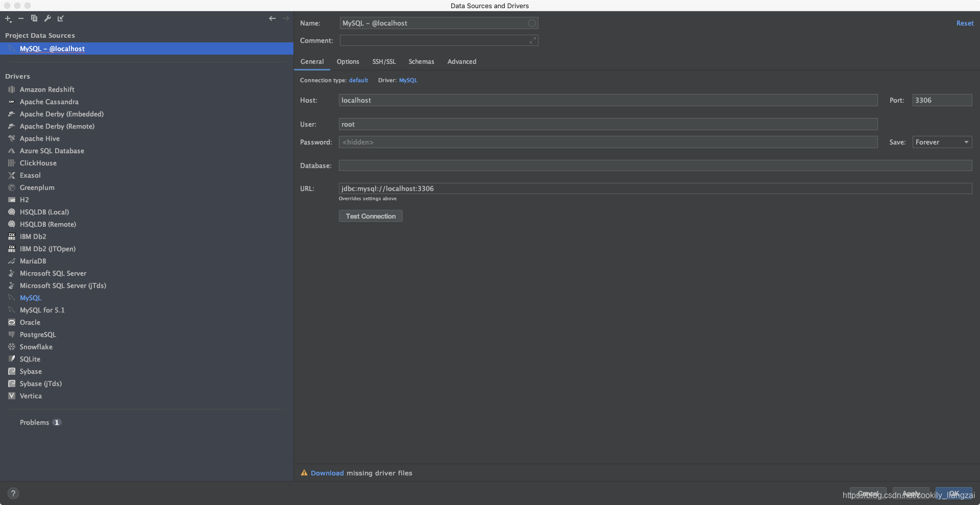Add a new data source with plus icon
The width and height of the screenshot is (980, 505).
pyautogui.click(x=8, y=18)
